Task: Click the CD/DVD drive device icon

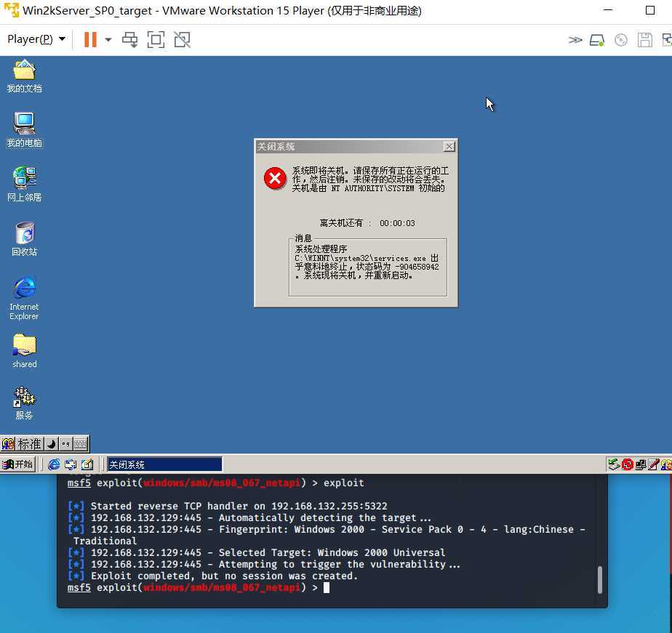Action: (621, 40)
